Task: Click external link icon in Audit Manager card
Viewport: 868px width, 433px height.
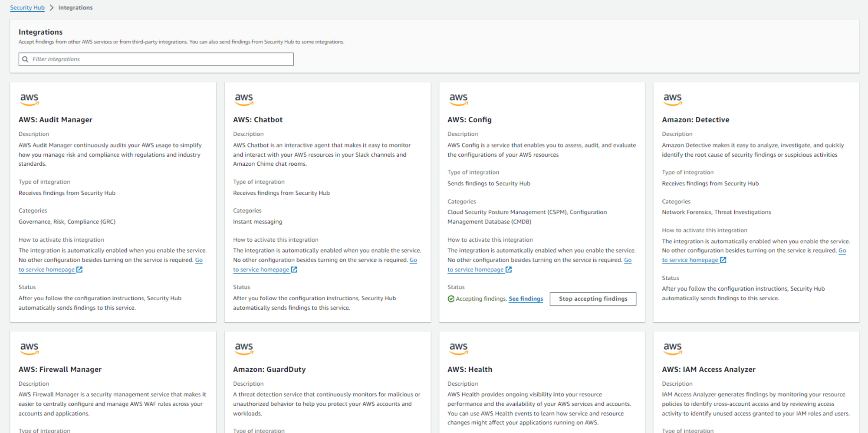Action: coord(79,269)
